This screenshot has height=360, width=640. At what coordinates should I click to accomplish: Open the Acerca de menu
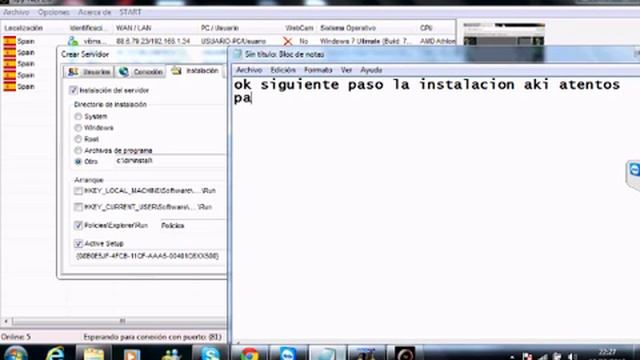[x=94, y=12]
